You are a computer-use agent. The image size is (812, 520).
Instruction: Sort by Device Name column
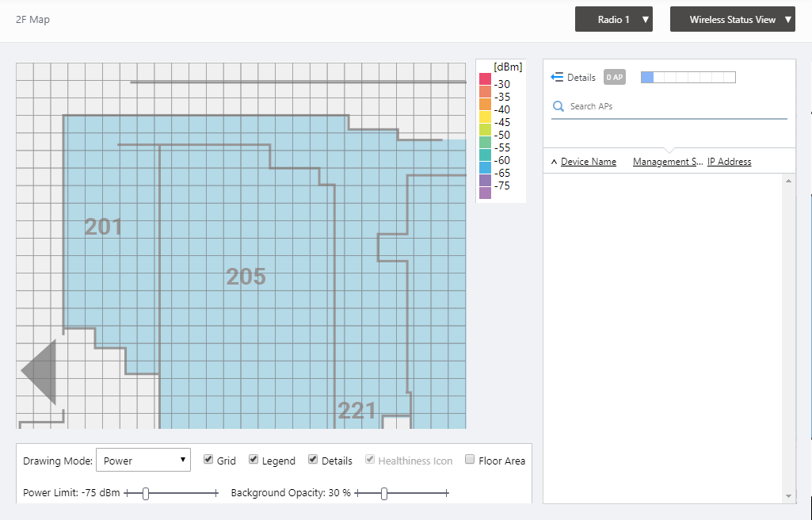(x=589, y=162)
